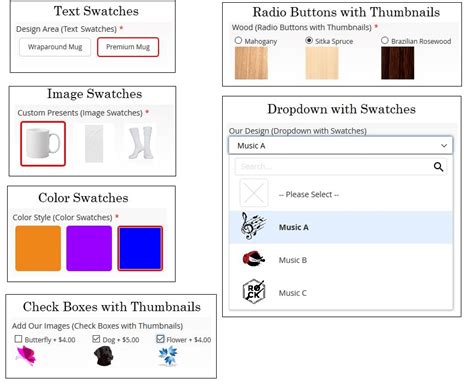Click the pink butterfly thumbnail
Screen dimensions: 474x390
pyautogui.click(x=26, y=356)
